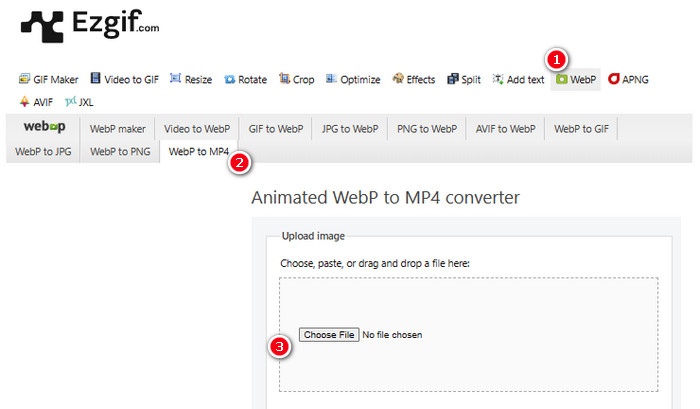Click the 'Animated WebP to MP4 converter' heading
Image resolution: width=700 pixels, height=409 pixels.
point(385,197)
